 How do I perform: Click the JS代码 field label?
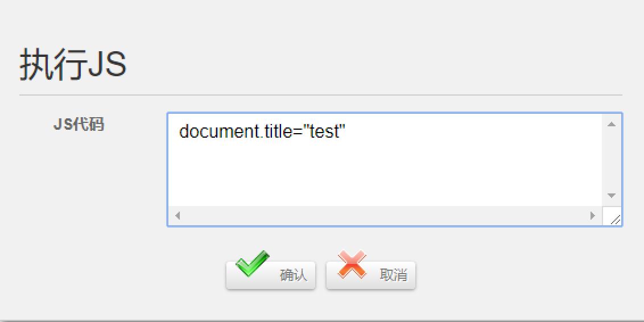point(79,124)
